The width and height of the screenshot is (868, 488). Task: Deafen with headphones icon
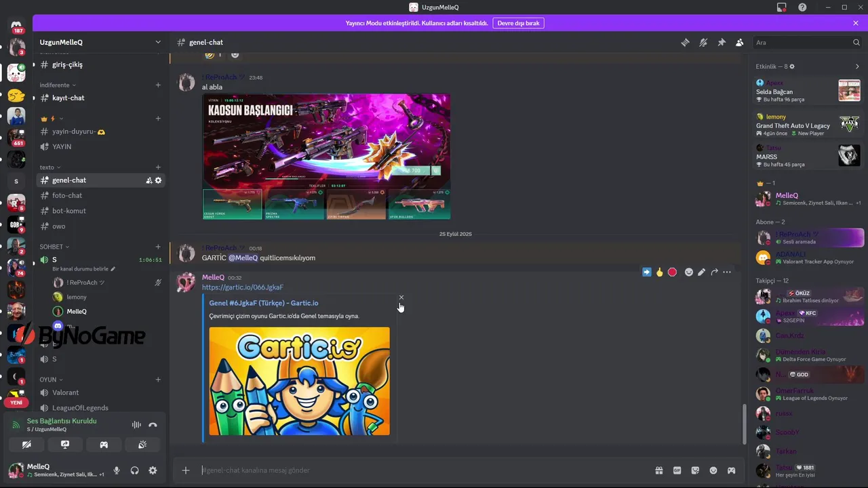coord(134,470)
